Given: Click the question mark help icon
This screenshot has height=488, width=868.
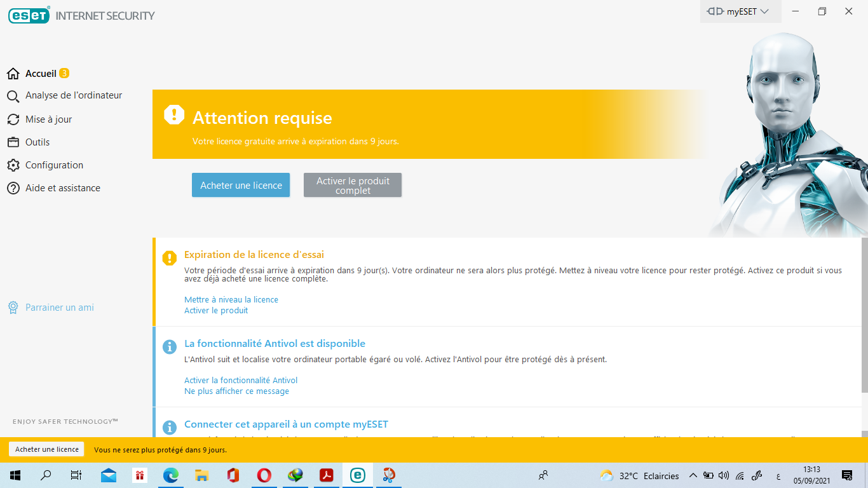Looking at the screenshot, I should click(13, 188).
